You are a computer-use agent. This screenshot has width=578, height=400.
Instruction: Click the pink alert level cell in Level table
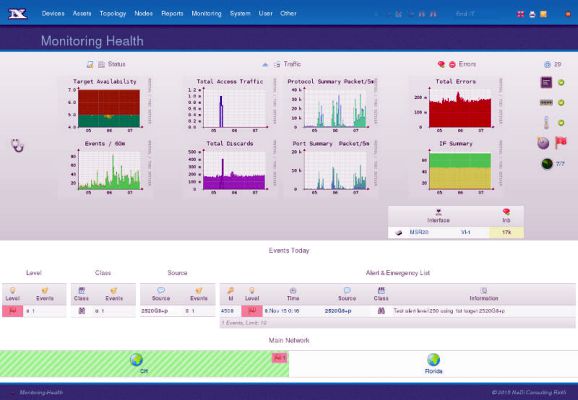click(13, 311)
